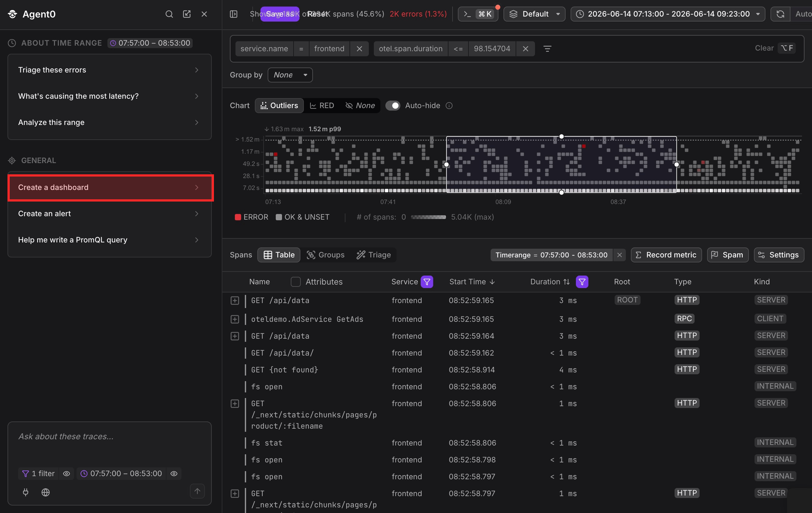Click the RPC type badge
Image resolution: width=812 pixels, height=513 pixels.
(x=684, y=318)
